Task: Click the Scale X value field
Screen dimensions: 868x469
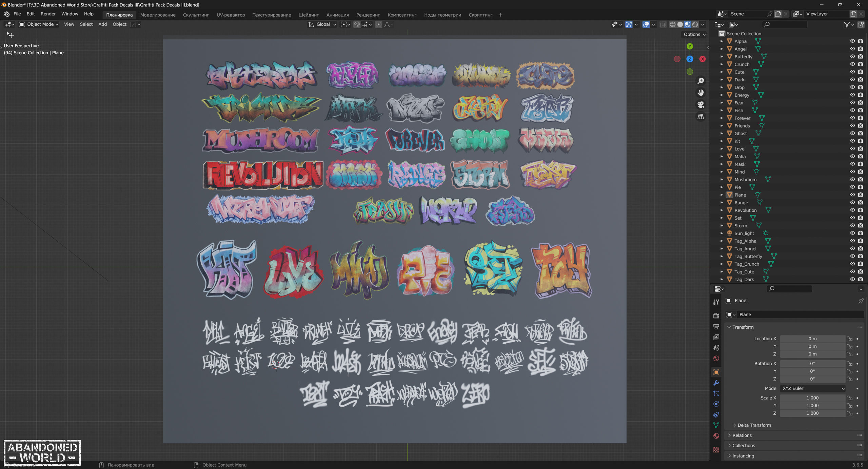Action: coord(812,398)
